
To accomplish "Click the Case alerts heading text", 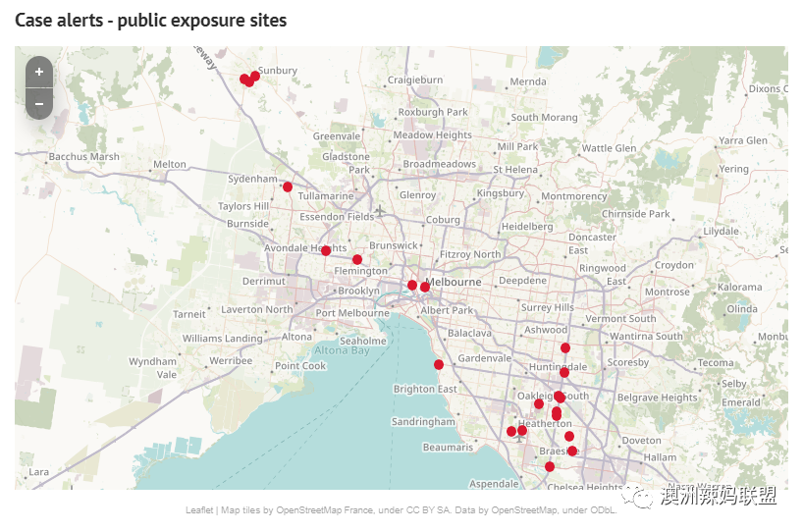I will pos(150,21).
